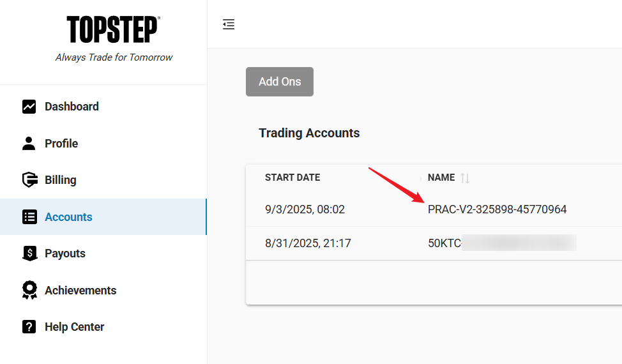
Task: Click the START DATE column header
Action: point(292,178)
